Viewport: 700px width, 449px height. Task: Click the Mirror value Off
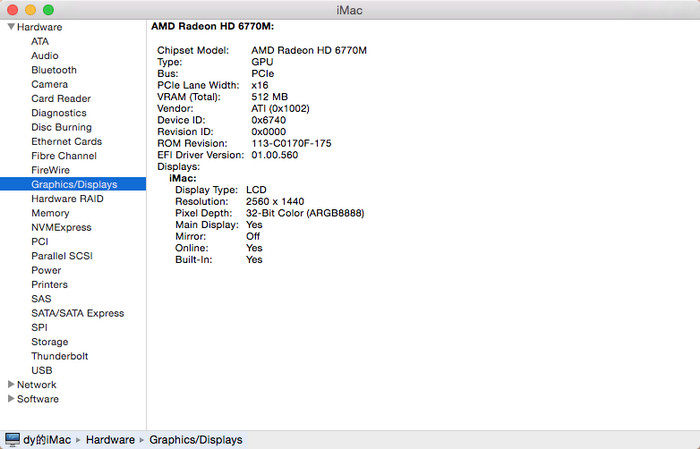pos(253,236)
